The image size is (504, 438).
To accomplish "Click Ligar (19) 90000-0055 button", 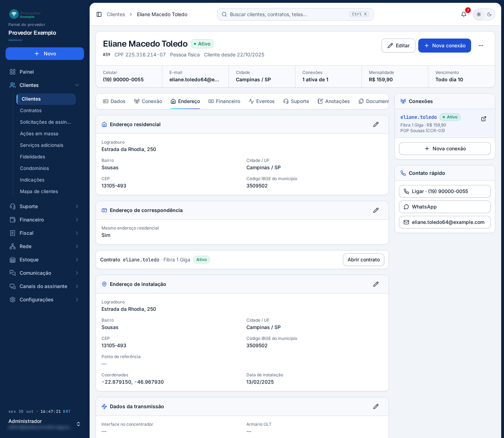I will pos(445,191).
